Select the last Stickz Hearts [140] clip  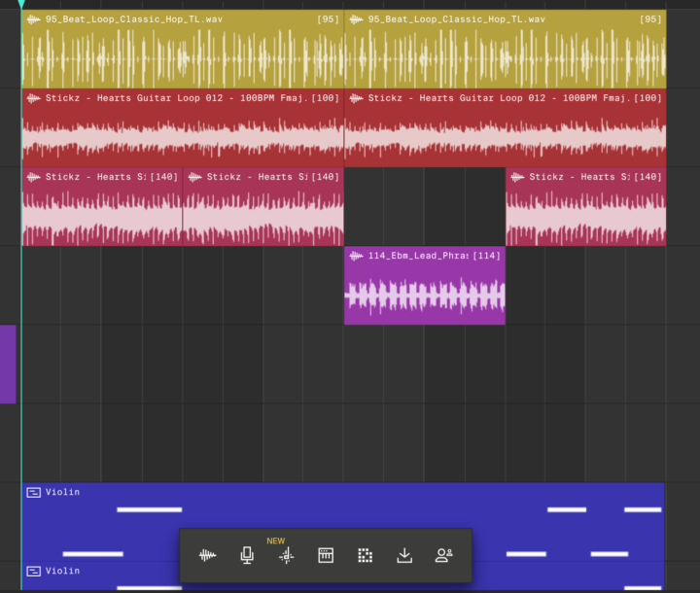click(x=585, y=207)
